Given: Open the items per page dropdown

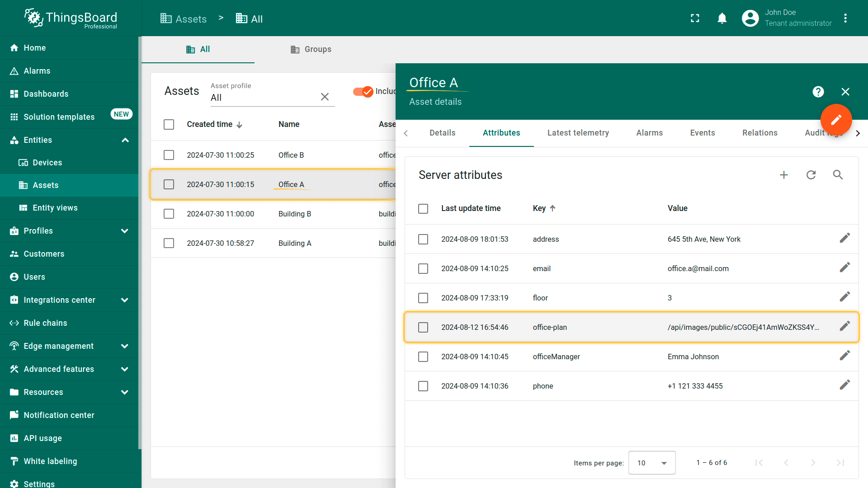Looking at the screenshot, I should point(651,463).
